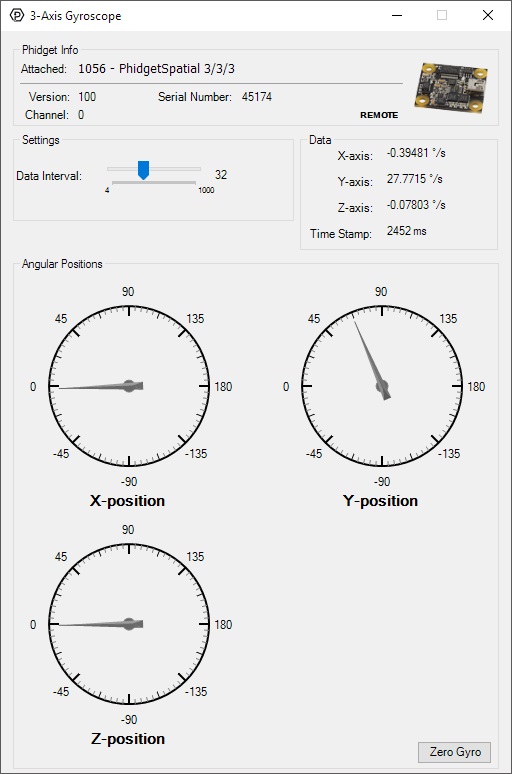
Task: Click the Version value 100
Action: [x=87, y=97]
